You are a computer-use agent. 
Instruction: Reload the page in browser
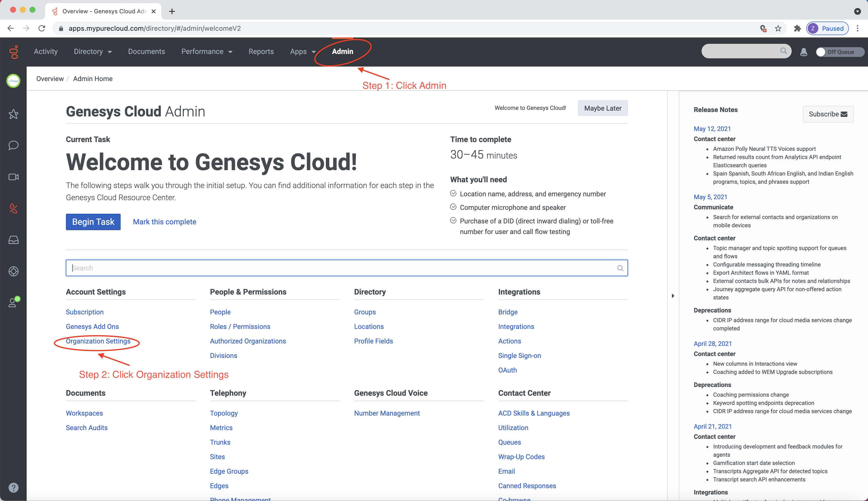[x=42, y=29]
